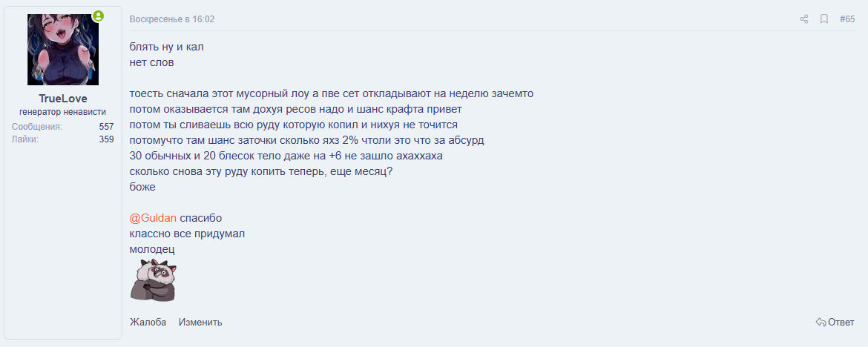The image size is (868, 347).
Task: Click the user title генератор ненависти
Action: click(x=62, y=112)
